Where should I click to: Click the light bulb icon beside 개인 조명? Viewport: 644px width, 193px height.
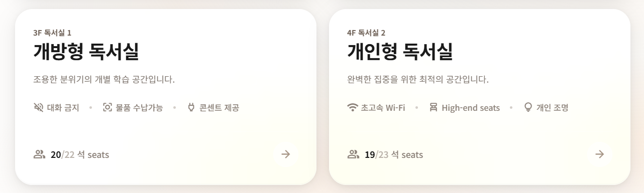(528, 107)
